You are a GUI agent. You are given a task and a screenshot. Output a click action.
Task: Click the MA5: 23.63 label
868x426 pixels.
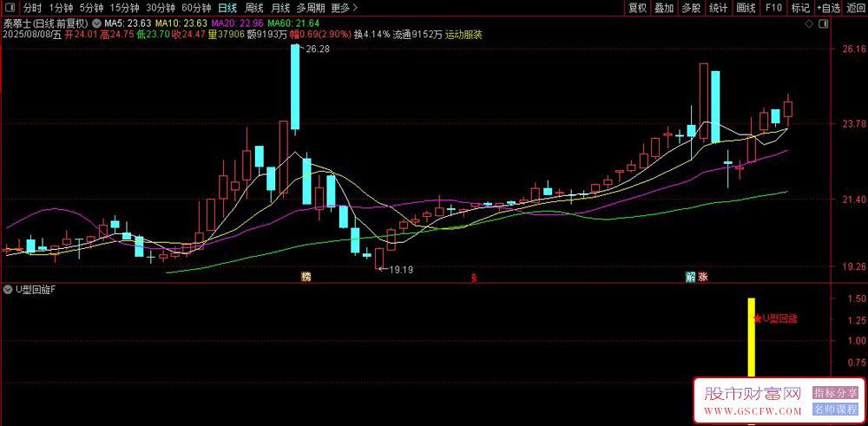pos(128,23)
